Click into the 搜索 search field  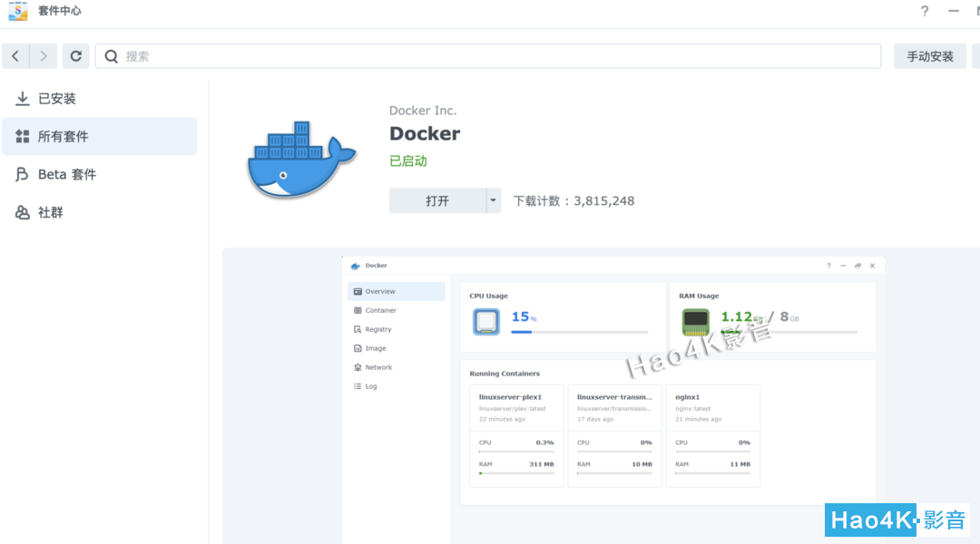click(488, 56)
